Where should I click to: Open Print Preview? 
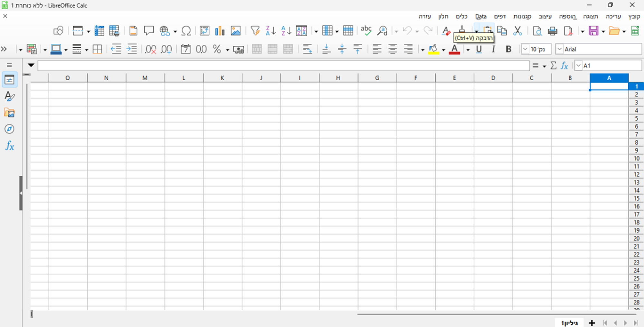(537, 31)
